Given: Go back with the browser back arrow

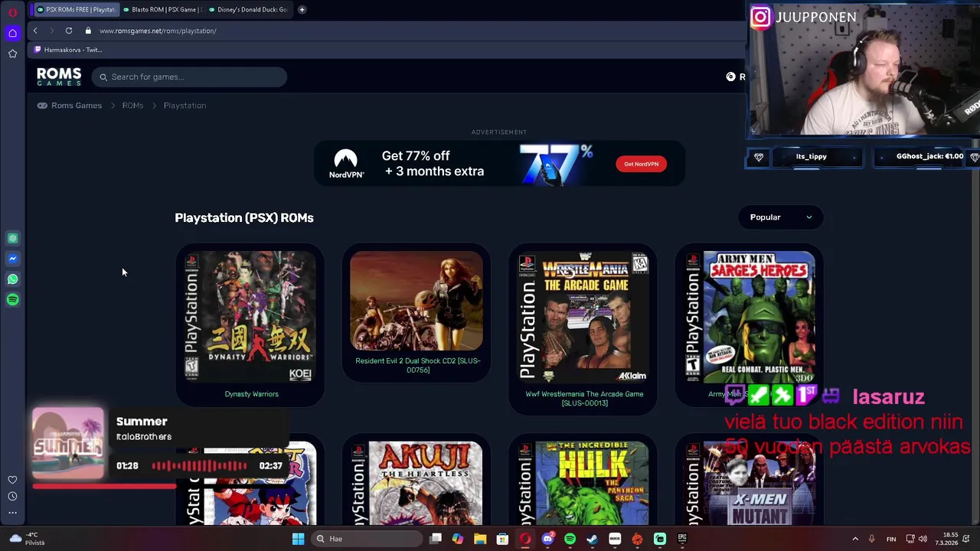Looking at the screenshot, I should pyautogui.click(x=35, y=31).
